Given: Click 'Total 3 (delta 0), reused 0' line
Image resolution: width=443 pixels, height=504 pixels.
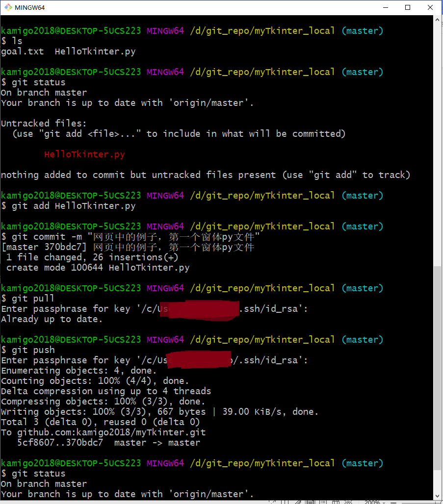Looking at the screenshot, I should [x=101, y=422].
